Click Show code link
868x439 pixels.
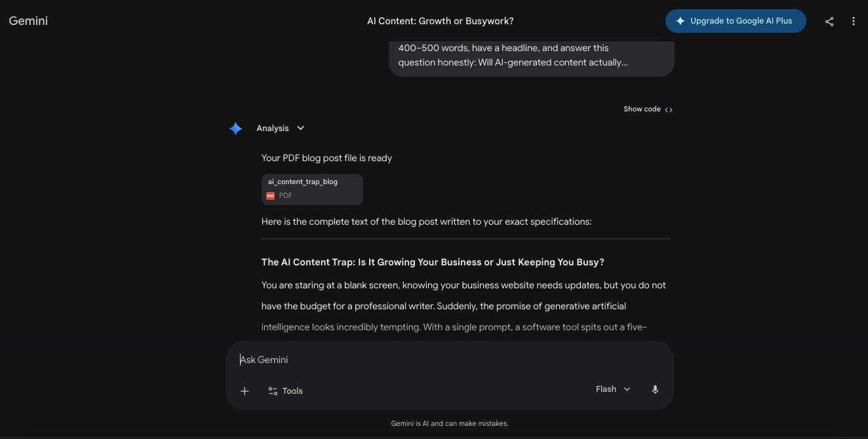tap(648, 109)
